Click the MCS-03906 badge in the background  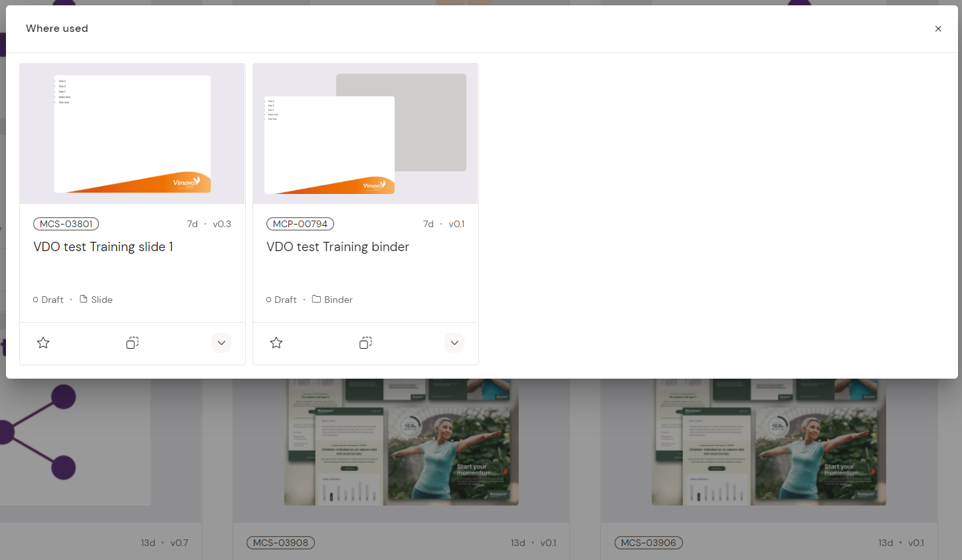648,543
